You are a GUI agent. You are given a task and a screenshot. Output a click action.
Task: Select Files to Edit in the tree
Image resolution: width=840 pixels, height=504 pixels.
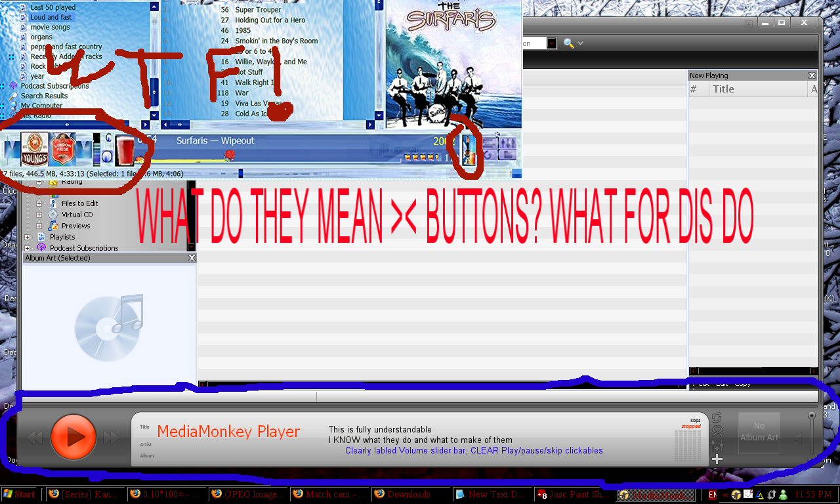(x=79, y=203)
